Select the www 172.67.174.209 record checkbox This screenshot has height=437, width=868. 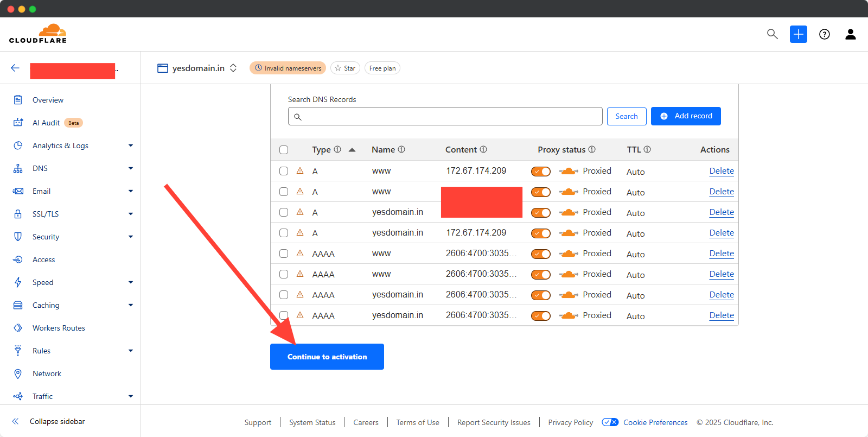pos(284,171)
